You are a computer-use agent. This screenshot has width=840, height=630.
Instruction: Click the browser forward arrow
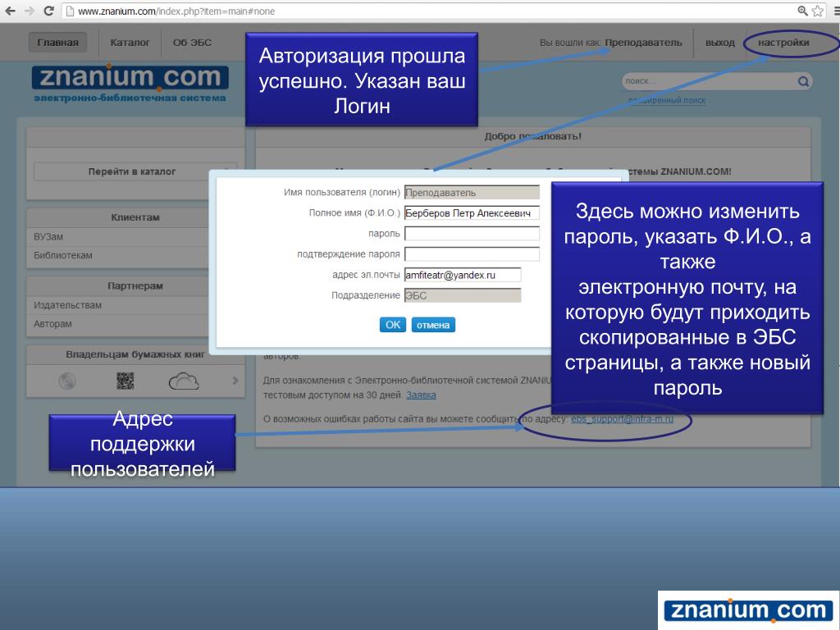point(30,11)
